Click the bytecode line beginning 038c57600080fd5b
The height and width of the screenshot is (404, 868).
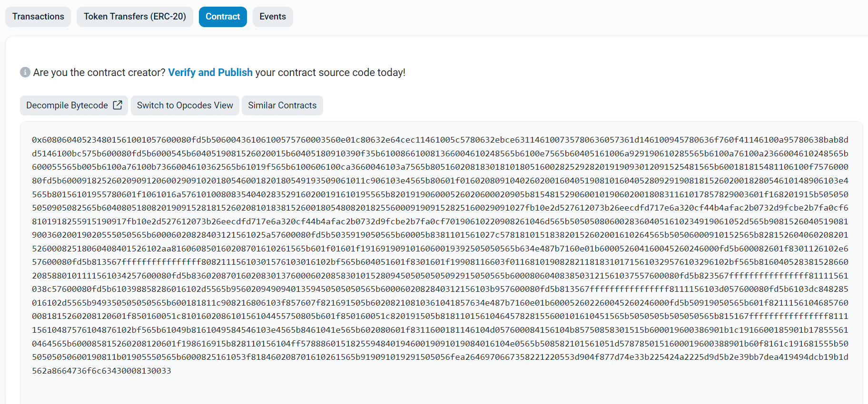(x=440, y=289)
